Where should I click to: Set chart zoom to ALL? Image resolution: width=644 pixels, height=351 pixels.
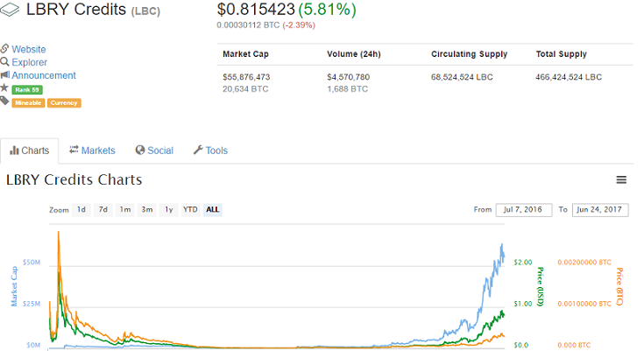click(212, 210)
